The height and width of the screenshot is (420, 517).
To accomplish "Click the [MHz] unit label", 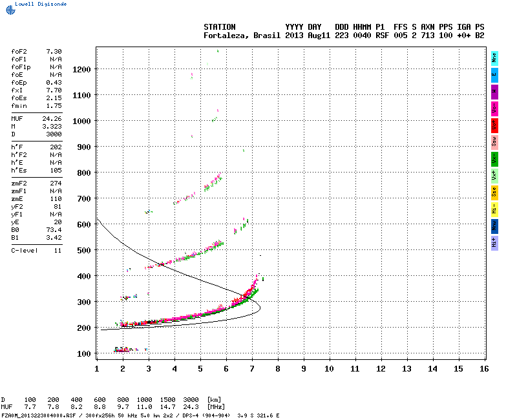I will [216, 407].
